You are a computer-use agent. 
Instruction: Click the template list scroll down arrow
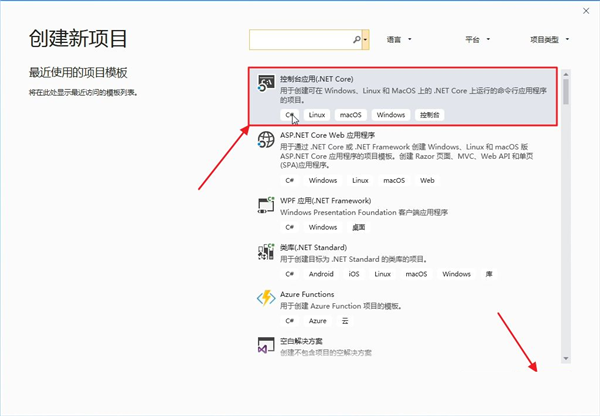tap(566, 359)
